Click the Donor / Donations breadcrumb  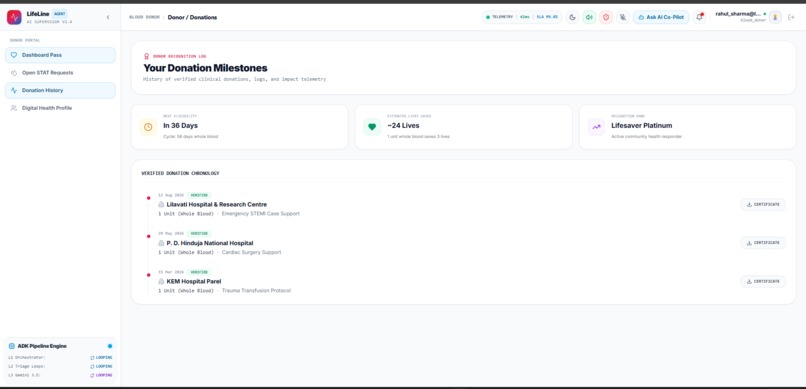(192, 17)
